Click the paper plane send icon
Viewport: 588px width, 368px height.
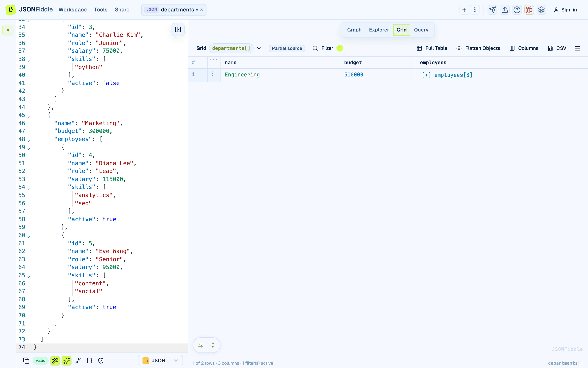[492, 10]
